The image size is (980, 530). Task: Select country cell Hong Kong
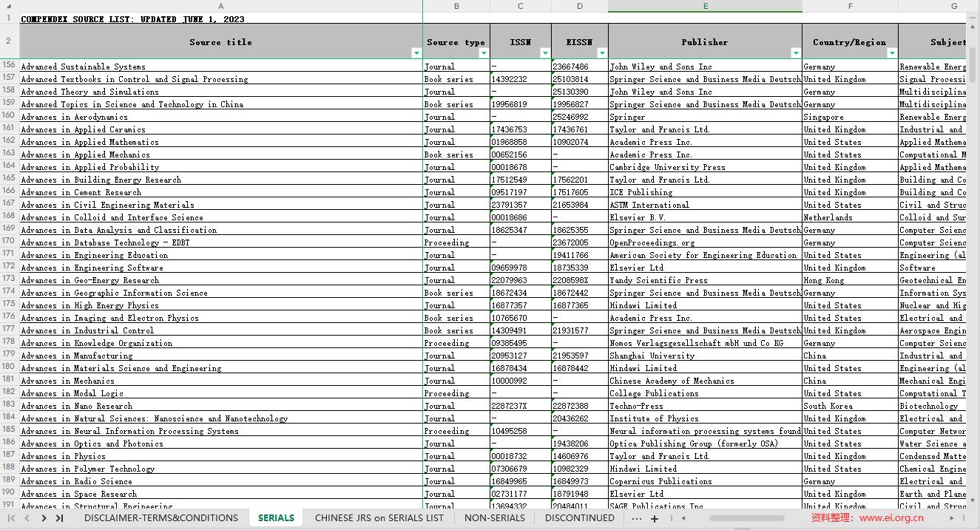pyautogui.click(x=850, y=280)
